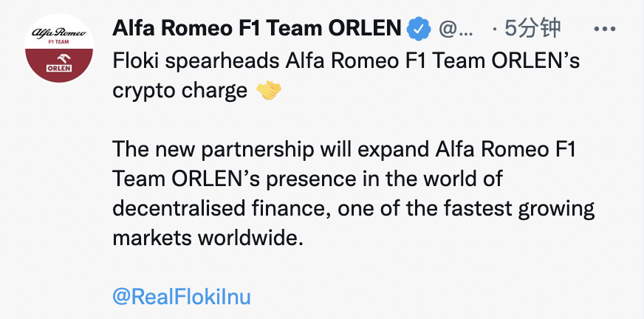Click the words "crypto charge"

[180, 91]
